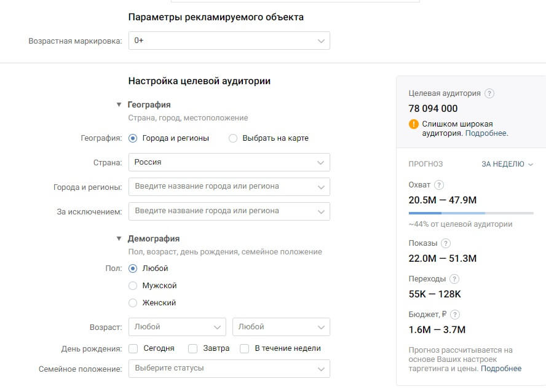Click the clicks value 55K — 128K
Viewport: 546px width, 392px height.
pos(435,294)
